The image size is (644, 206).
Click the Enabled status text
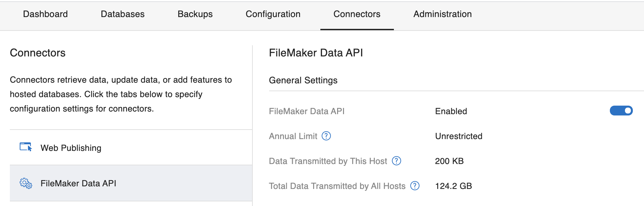click(451, 111)
